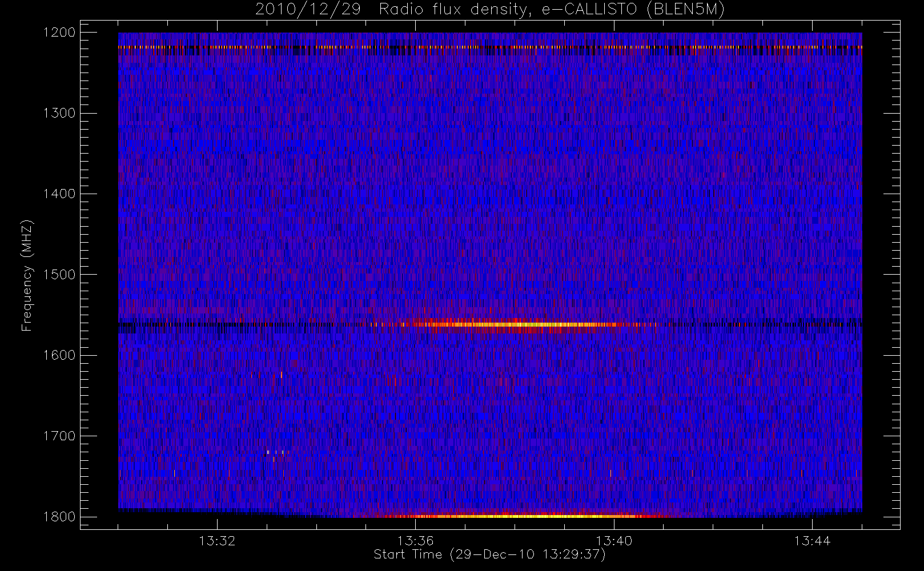Viewport: 924px width, 571px height.
Task: Click the 13:36 time tick label
Action: point(415,541)
